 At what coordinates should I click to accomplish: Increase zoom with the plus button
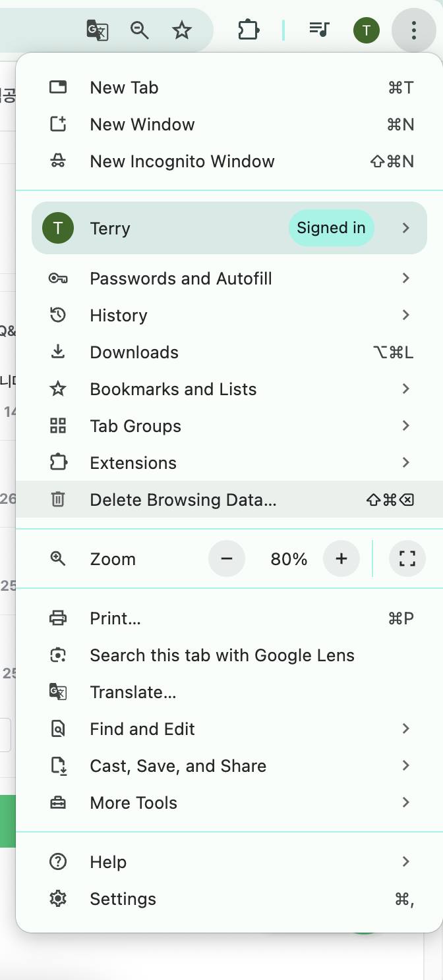coord(341,558)
